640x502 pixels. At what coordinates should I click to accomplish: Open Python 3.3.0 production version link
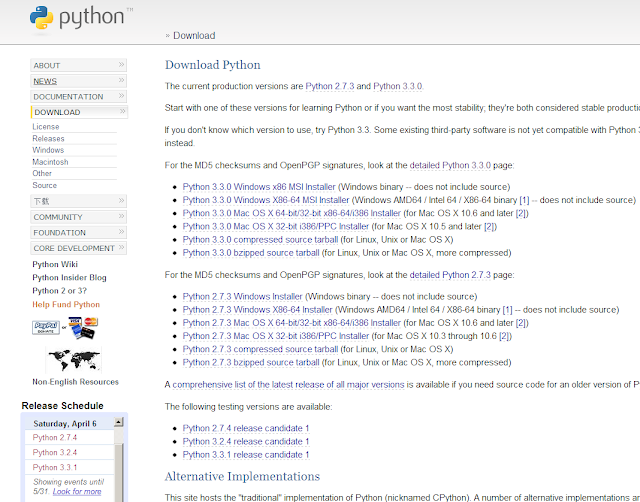pyautogui.click(x=398, y=86)
